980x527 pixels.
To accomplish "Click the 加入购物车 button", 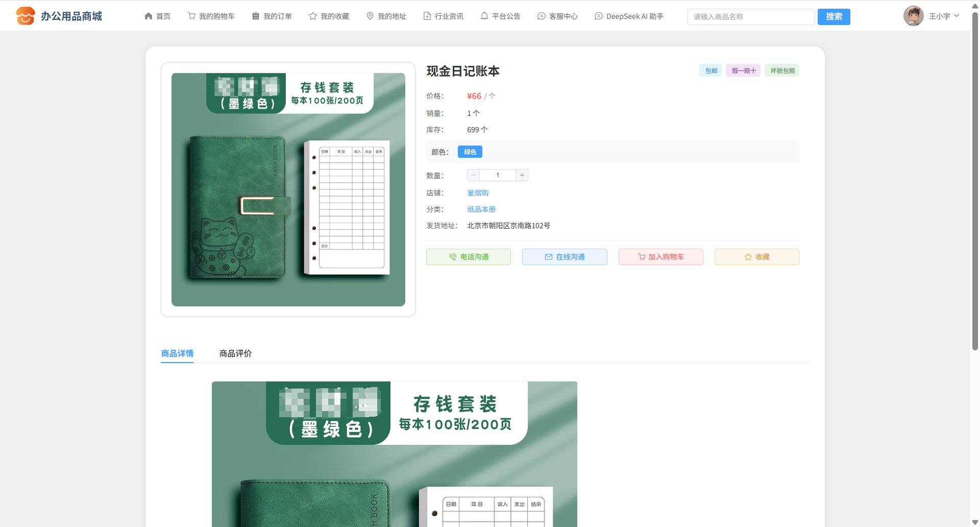I will click(x=660, y=257).
